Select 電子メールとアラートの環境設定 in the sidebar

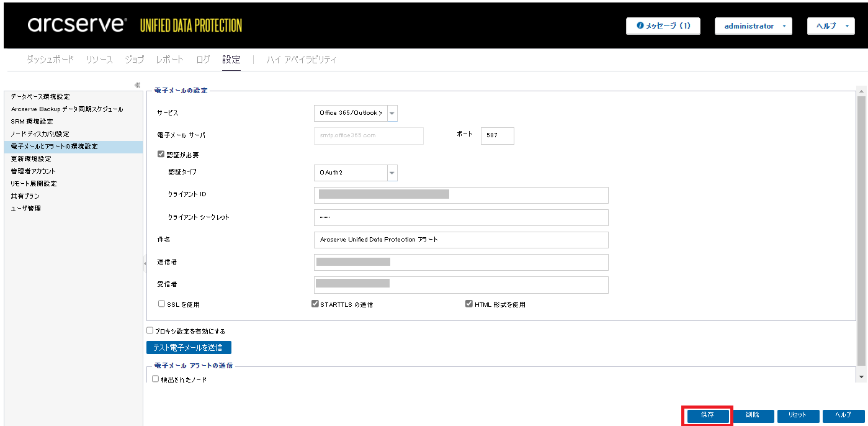coord(73,147)
